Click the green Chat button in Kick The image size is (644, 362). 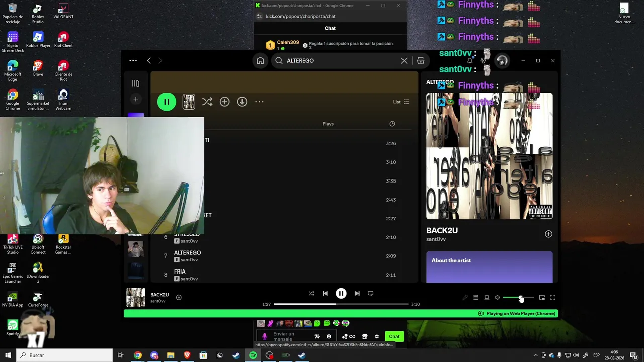[394, 336]
